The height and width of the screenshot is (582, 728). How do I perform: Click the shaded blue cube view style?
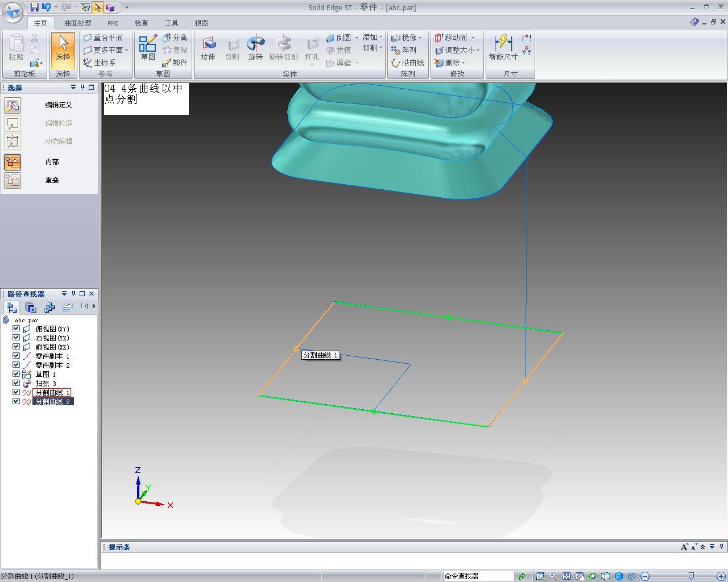coord(619,576)
